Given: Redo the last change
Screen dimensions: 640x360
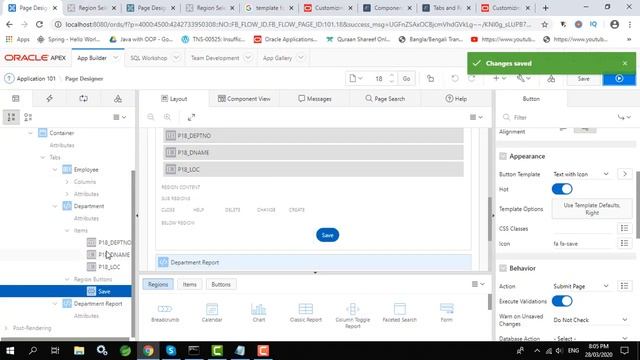Looking at the screenshot, I should (472, 78).
